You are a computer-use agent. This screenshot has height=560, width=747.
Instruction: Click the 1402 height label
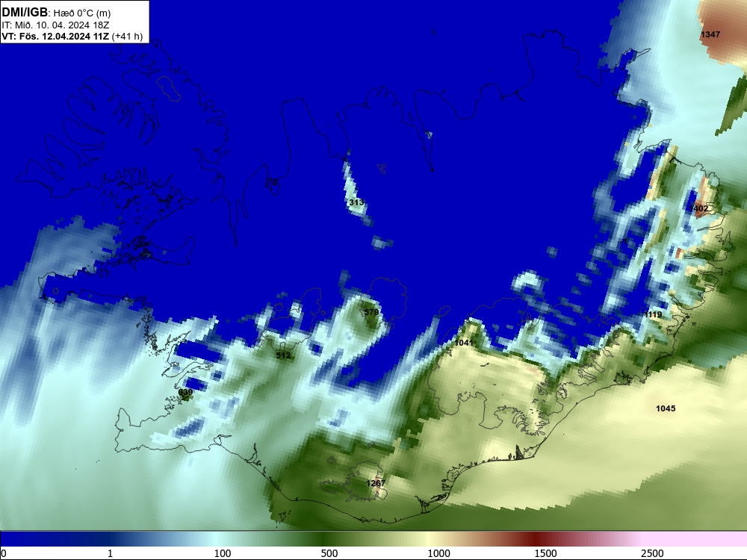click(698, 208)
